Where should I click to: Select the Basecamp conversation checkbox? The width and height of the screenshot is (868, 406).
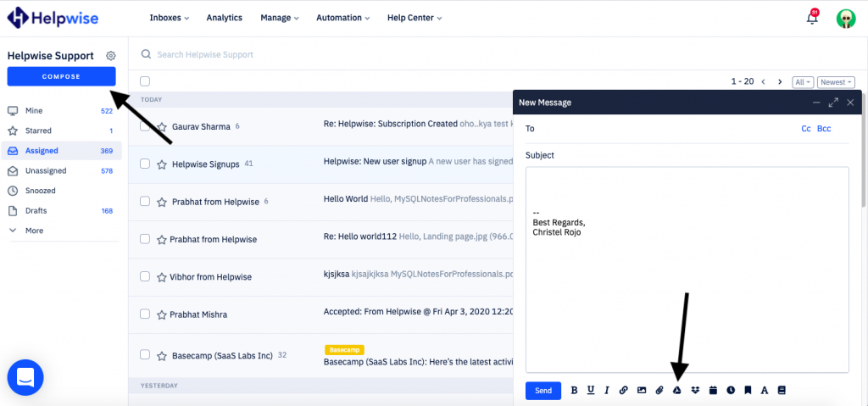[144, 354]
